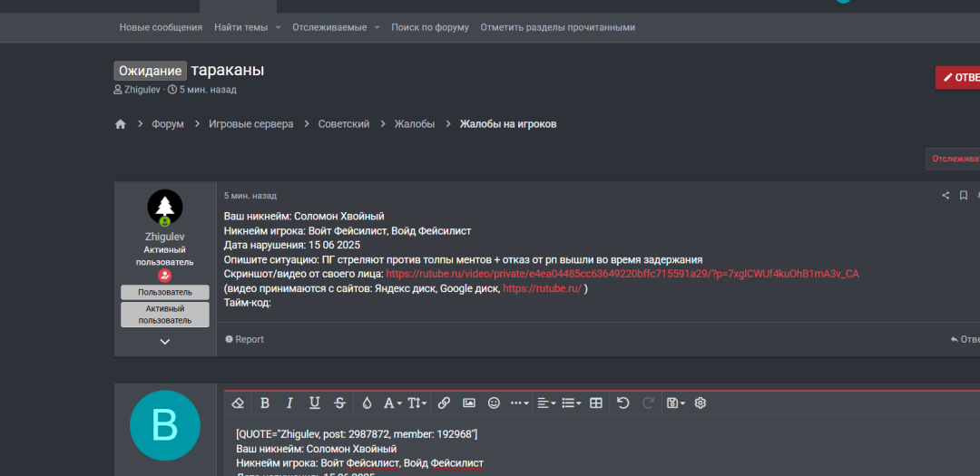This screenshot has width=980, height=476.
Task: Open "Найти темы" menu
Action: pos(241,27)
